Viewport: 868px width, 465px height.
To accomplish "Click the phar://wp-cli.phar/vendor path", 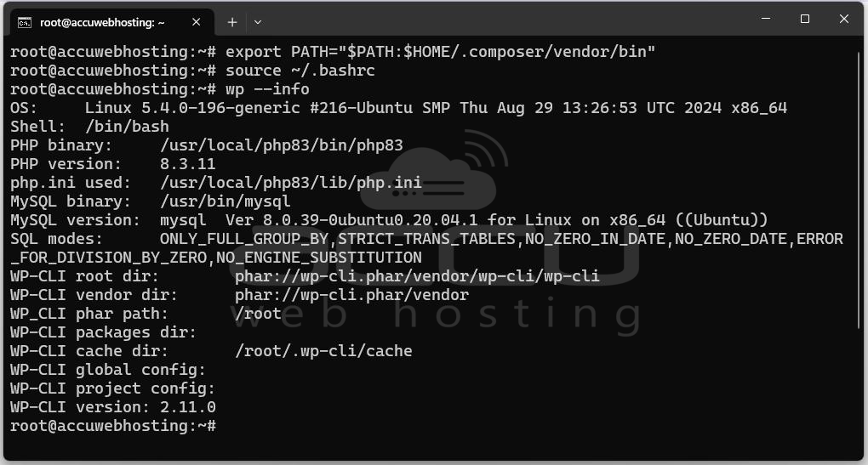I will (x=351, y=295).
